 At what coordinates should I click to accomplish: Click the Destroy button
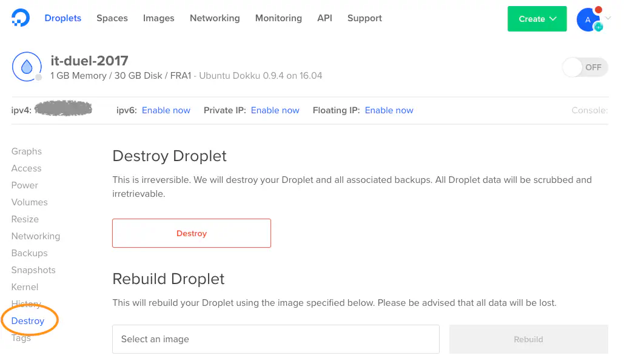[x=191, y=233]
